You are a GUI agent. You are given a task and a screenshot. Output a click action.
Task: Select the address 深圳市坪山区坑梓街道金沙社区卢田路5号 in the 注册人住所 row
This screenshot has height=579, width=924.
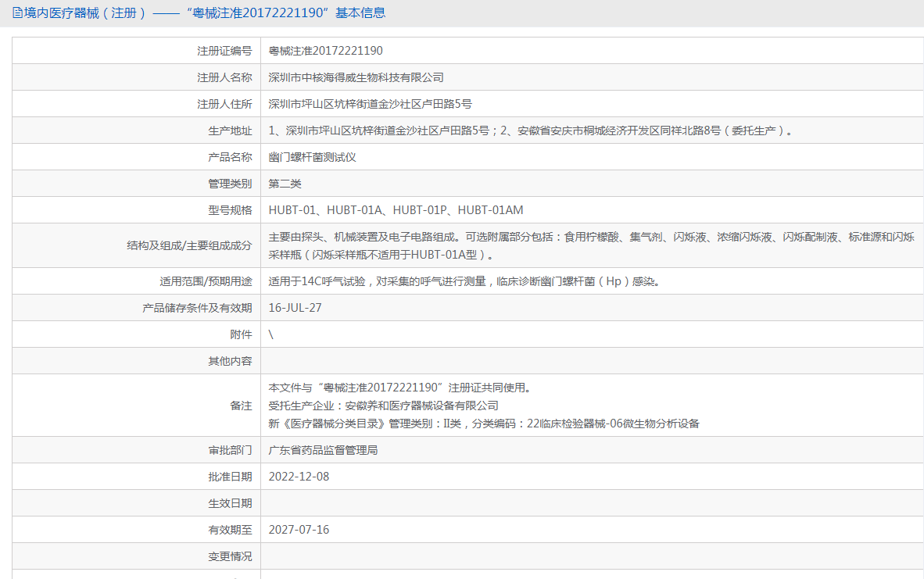[370, 104]
